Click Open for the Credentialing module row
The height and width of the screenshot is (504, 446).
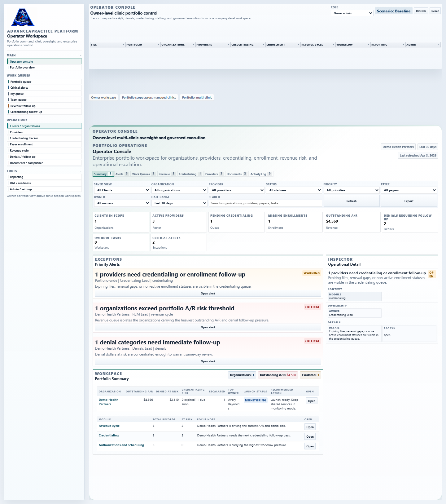pyautogui.click(x=310, y=437)
